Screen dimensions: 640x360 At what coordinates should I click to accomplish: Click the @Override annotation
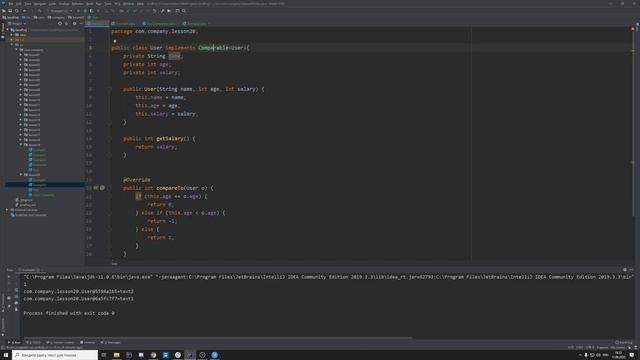[137, 180]
